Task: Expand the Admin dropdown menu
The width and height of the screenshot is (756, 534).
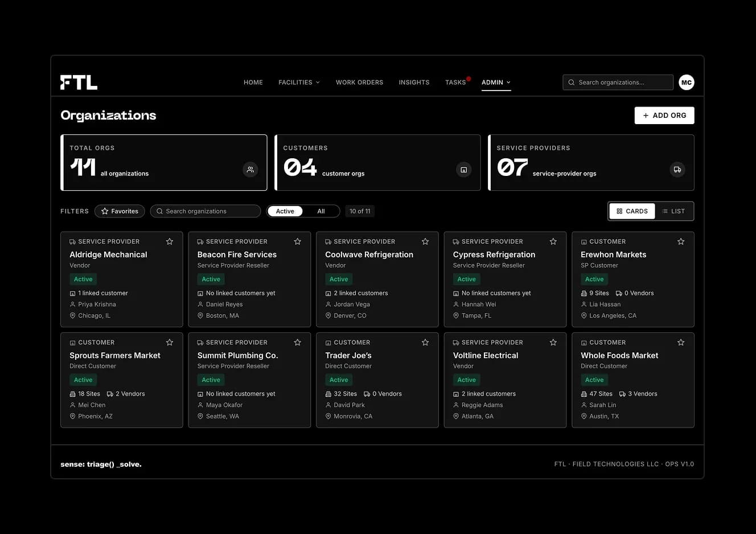Action: pos(496,83)
